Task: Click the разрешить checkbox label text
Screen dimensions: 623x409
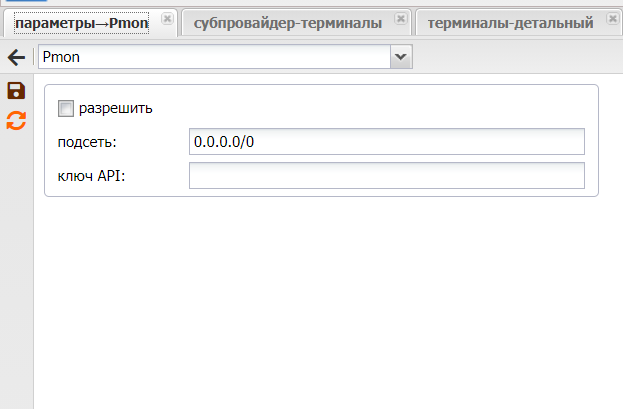Action: click(115, 108)
